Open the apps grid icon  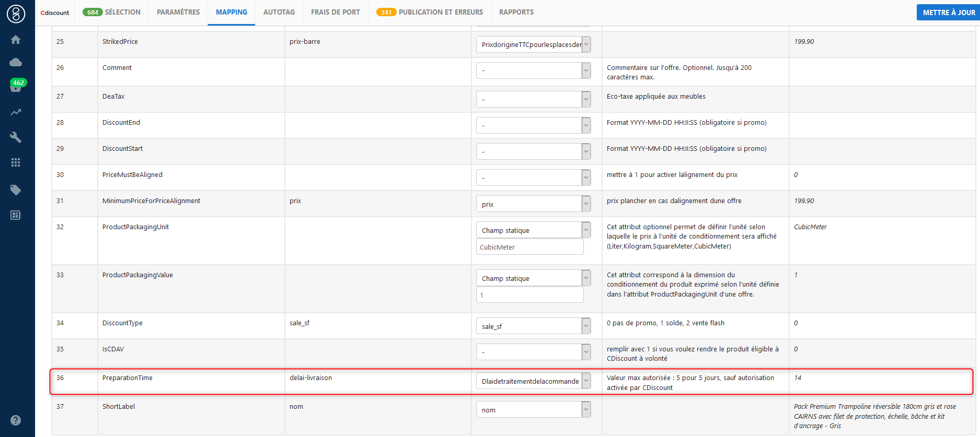[x=16, y=162]
